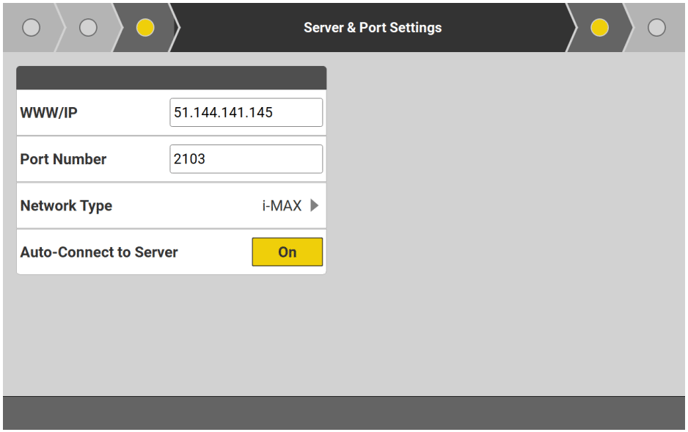This screenshot has height=432, width=688.
Task: Jump to the yellow step circle after the title
Action: point(600,28)
